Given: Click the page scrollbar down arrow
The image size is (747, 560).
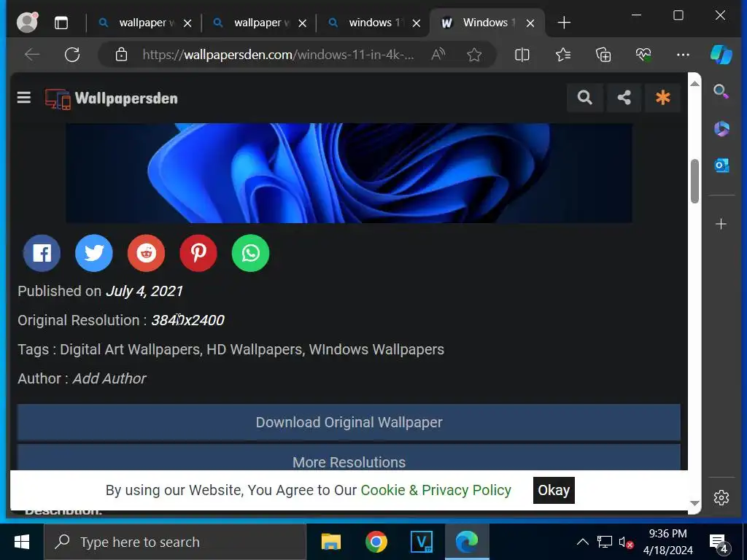Looking at the screenshot, I should tap(694, 503).
